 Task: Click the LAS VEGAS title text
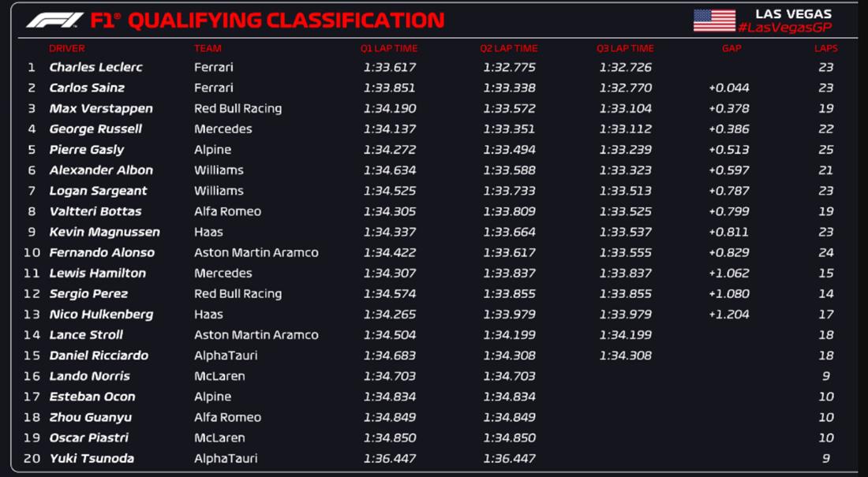pyautogui.click(x=793, y=13)
